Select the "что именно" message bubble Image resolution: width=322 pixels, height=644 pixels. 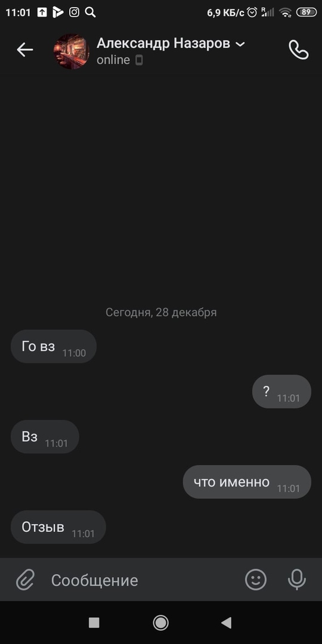coord(247,482)
